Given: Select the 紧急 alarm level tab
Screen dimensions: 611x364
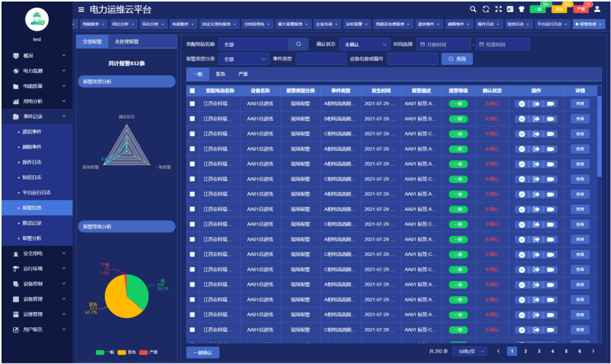Looking at the screenshot, I should click(220, 74).
